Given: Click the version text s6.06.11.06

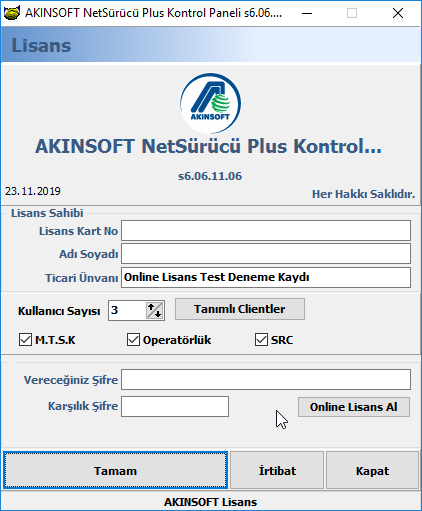Looking at the screenshot, I should 210,176.
